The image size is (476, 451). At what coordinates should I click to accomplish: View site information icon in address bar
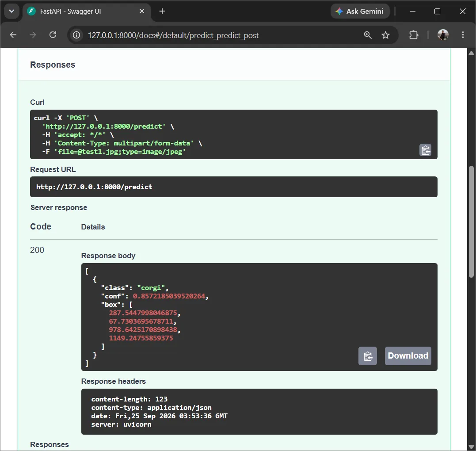76,35
